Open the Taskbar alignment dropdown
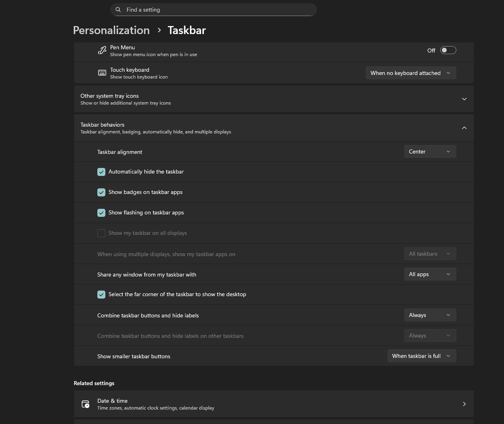Screen dimensions: 504x424 click(430, 151)
